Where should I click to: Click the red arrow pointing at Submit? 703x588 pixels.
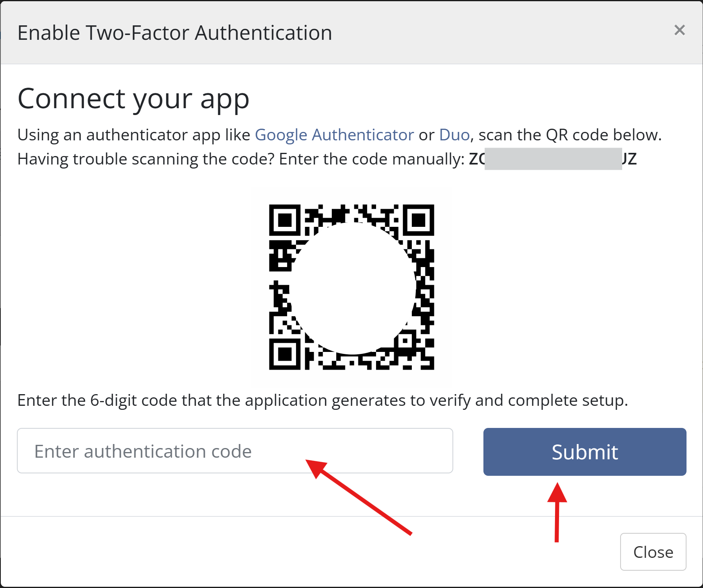click(557, 512)
